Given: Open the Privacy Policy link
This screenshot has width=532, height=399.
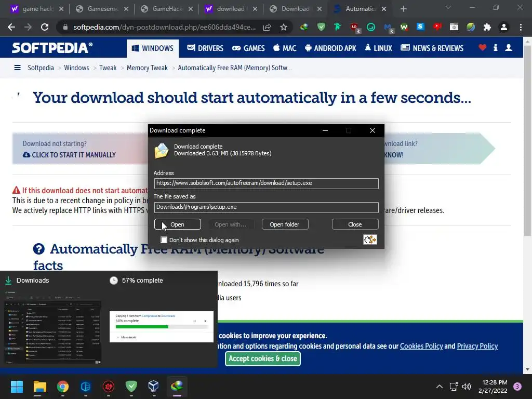Looking at the screenshot, I should (x=477, y=346).
